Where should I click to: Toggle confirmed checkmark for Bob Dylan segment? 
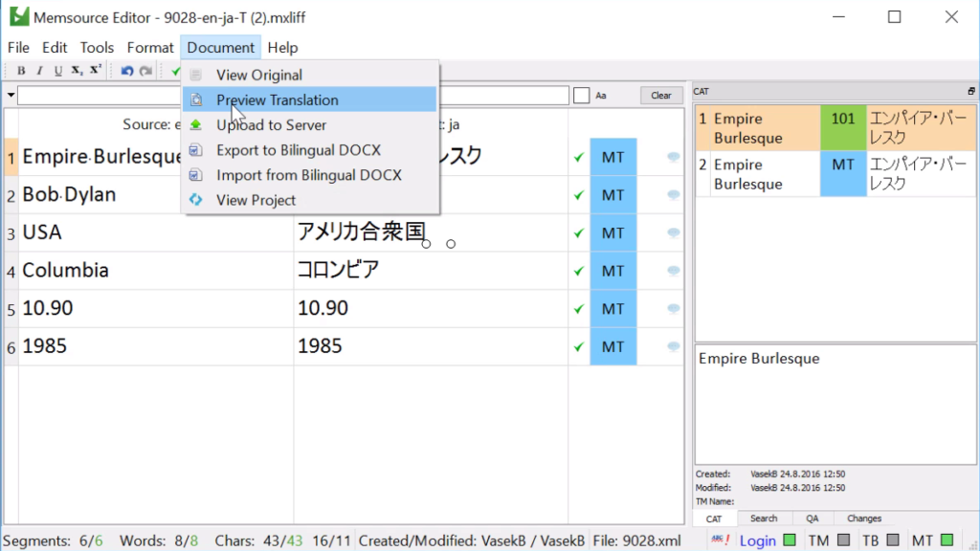[x=579, y=195]
